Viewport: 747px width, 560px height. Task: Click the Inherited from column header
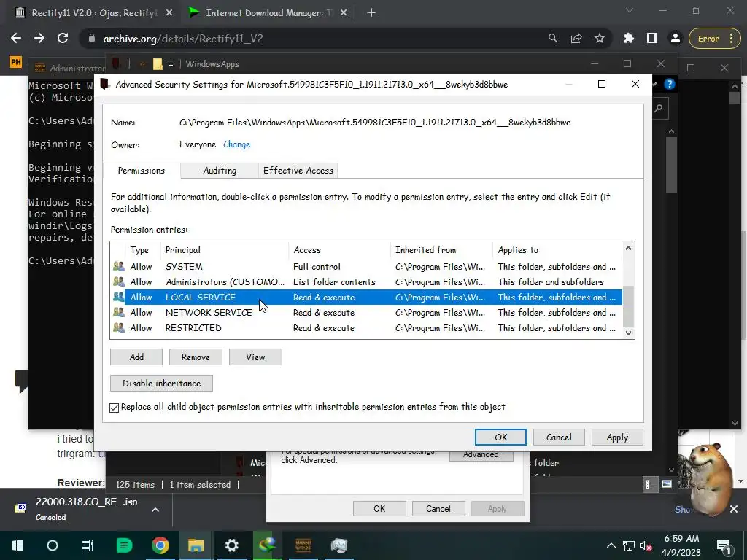pyautogui.click(x=441, y=250)
